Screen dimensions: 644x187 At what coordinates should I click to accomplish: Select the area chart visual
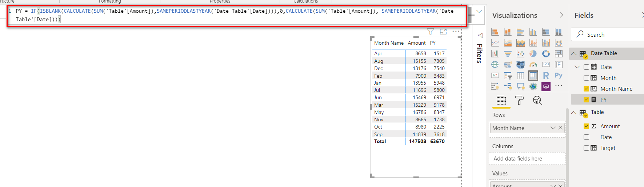pyautogui.click(x=508, y=43)
